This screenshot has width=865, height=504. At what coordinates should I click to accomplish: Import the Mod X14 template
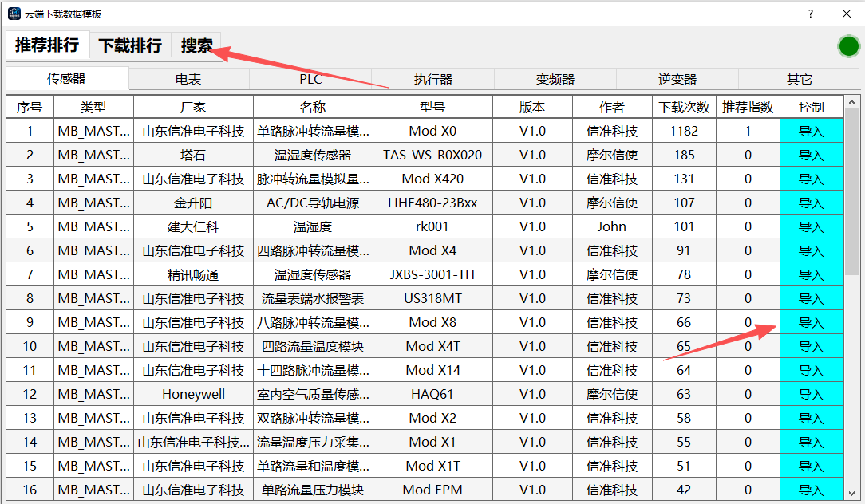[812, 371]
